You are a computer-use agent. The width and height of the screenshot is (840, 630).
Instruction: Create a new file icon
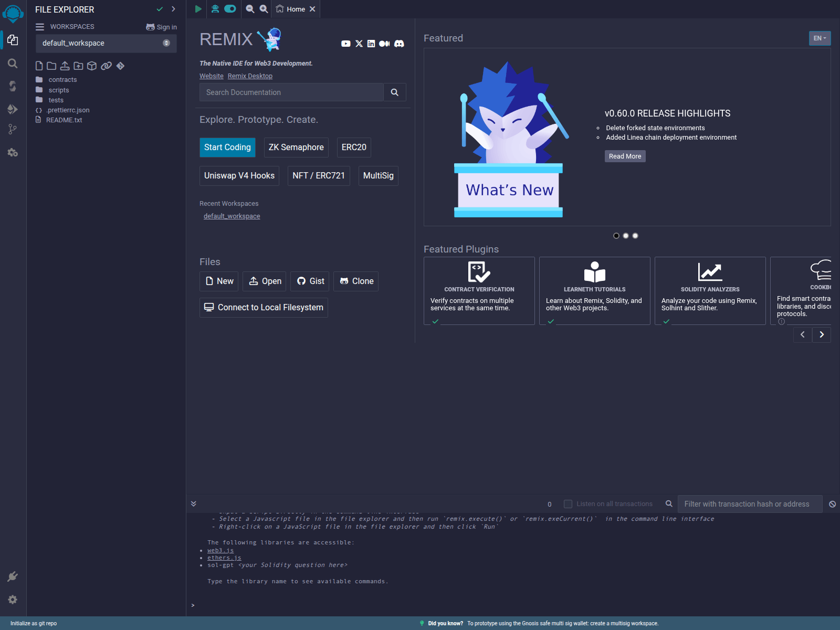(x=39, y=66)
